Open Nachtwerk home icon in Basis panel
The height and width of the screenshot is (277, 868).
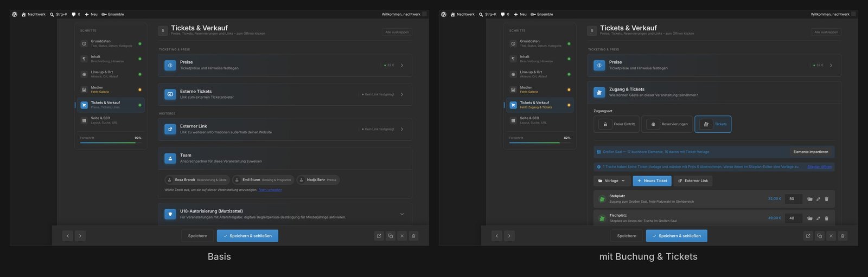click(23, 15)
